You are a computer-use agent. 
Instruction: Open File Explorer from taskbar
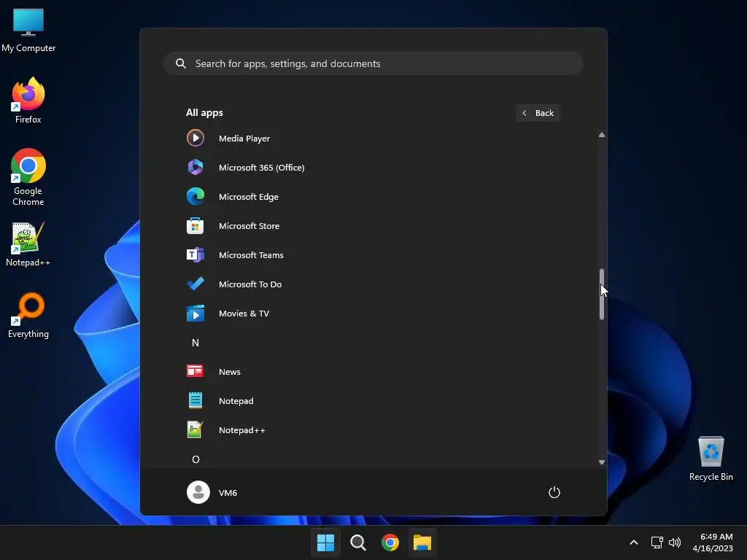point(422,542)
